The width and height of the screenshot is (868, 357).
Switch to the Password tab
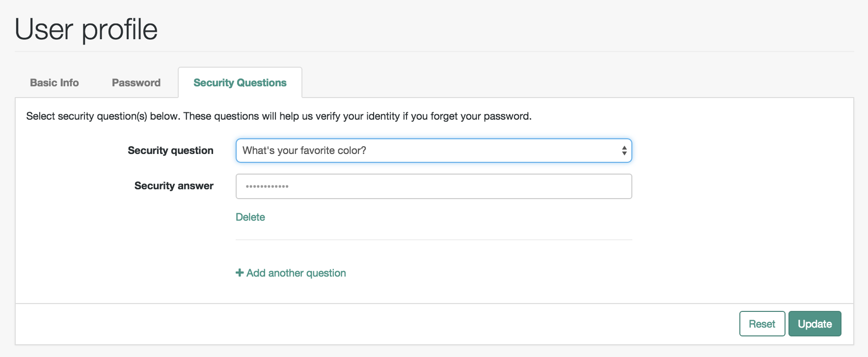coord(136,83)
